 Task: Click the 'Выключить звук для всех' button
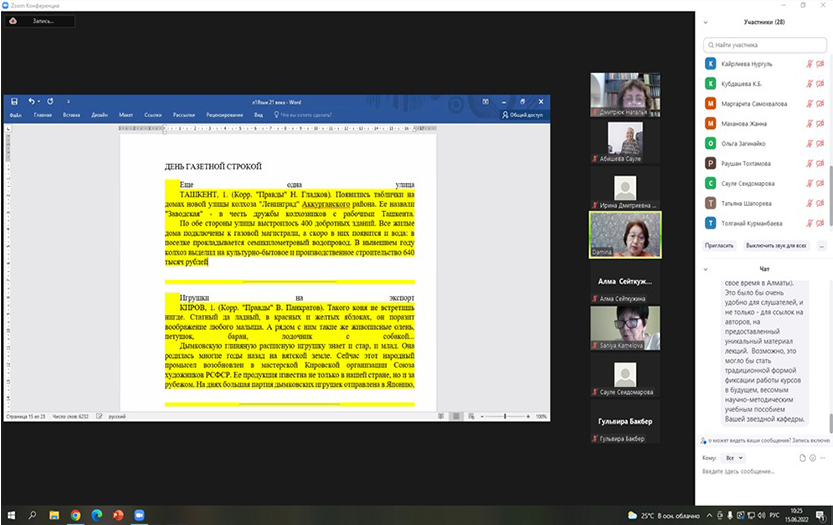pos(775,245)
